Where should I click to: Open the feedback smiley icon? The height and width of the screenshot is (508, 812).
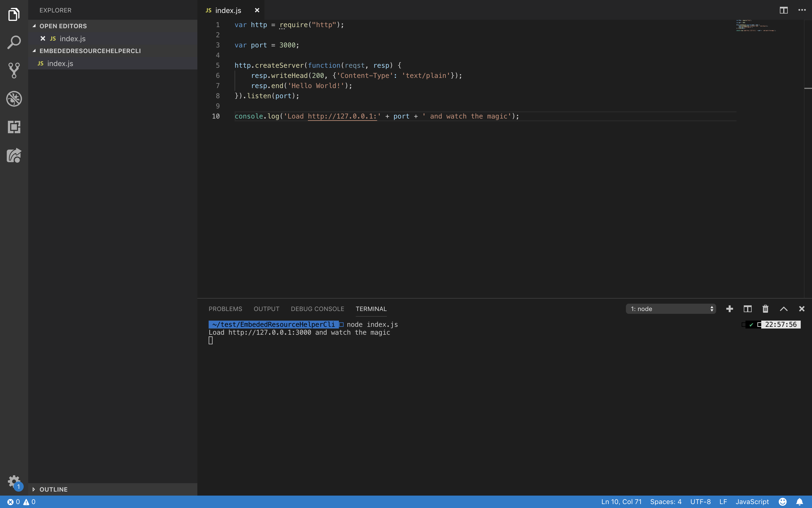(x=782, y=502)
